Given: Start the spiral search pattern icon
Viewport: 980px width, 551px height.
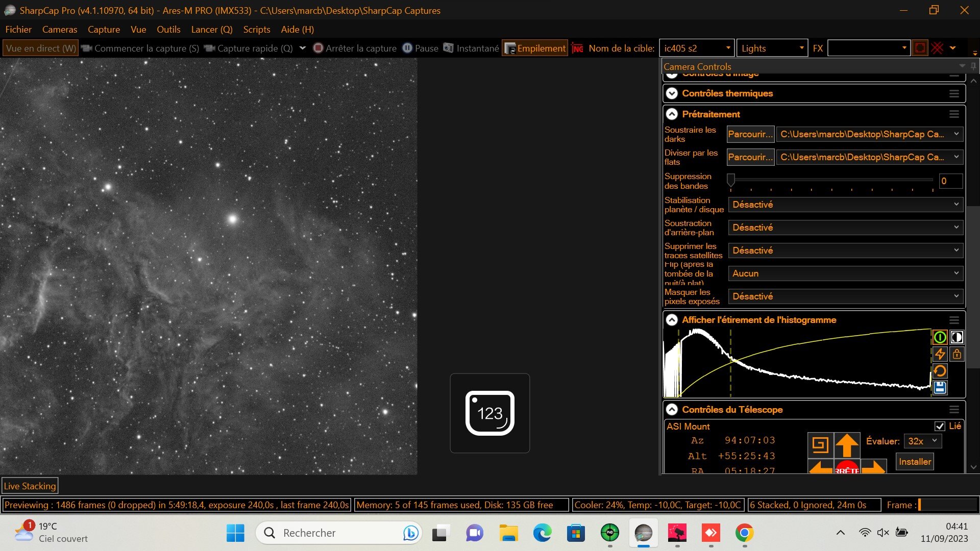Looking at the screenshot, I should [x=820, y=445].
